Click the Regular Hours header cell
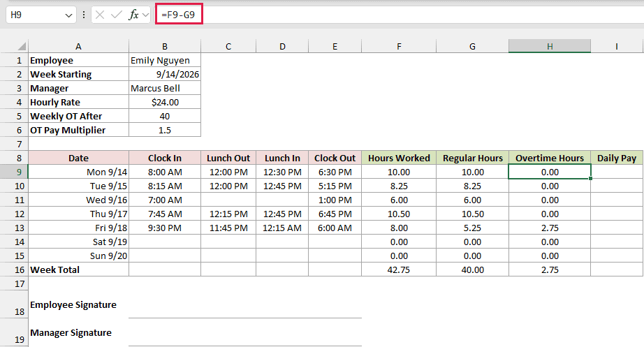 pyautogui.click(x=472, y=158)
